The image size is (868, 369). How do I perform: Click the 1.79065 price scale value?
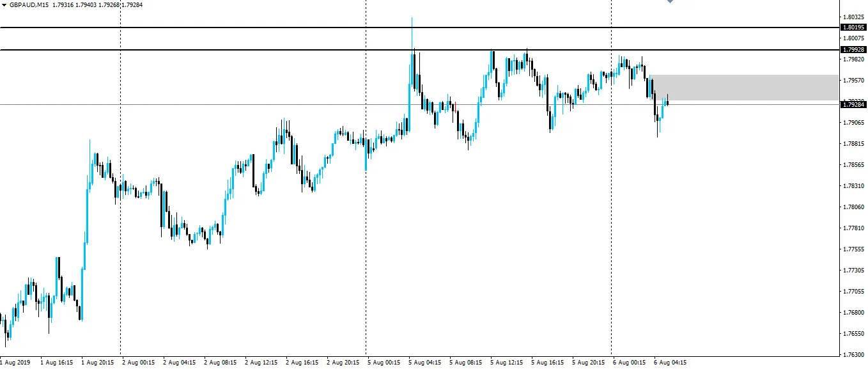[x=855, y=123]
